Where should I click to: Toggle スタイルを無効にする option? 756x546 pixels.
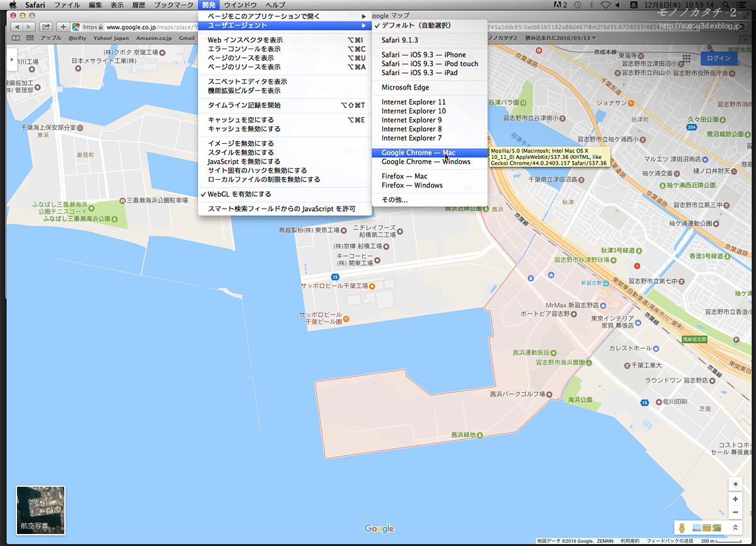[x=285, y=153]
